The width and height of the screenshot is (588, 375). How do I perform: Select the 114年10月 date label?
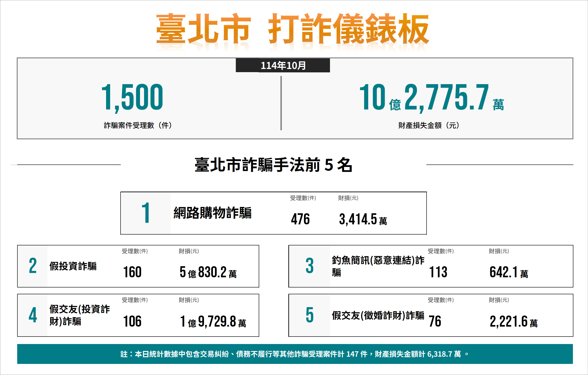click(x=283, y=66)
